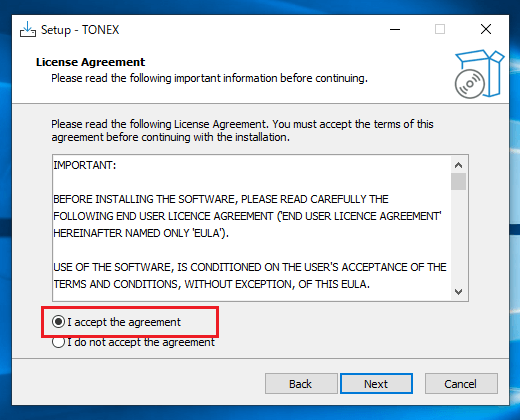Click the license text scrollbar thumb

click(458, 182)
